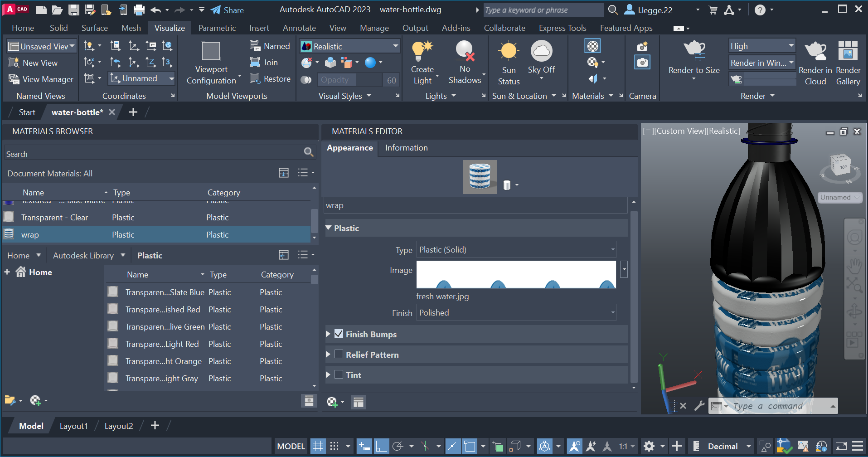
Task: Open View Manager
Action: pyautogui.click(x=41, y=79)
